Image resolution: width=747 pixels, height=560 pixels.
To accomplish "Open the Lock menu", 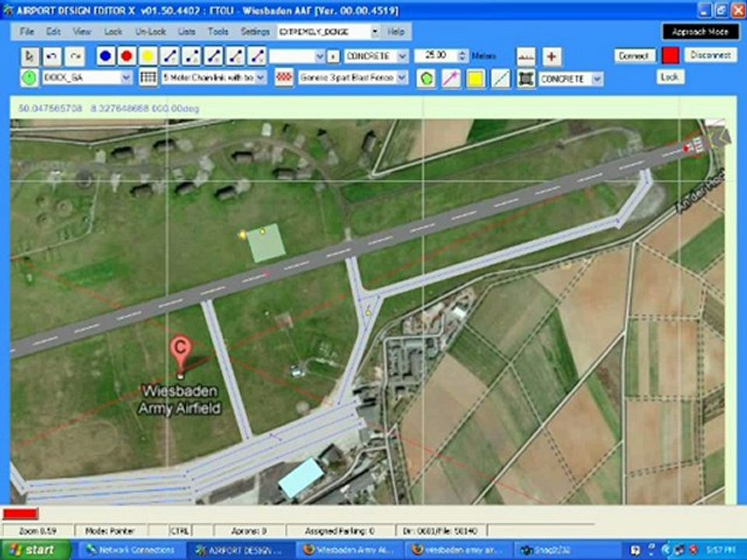I will click(113, 32).
